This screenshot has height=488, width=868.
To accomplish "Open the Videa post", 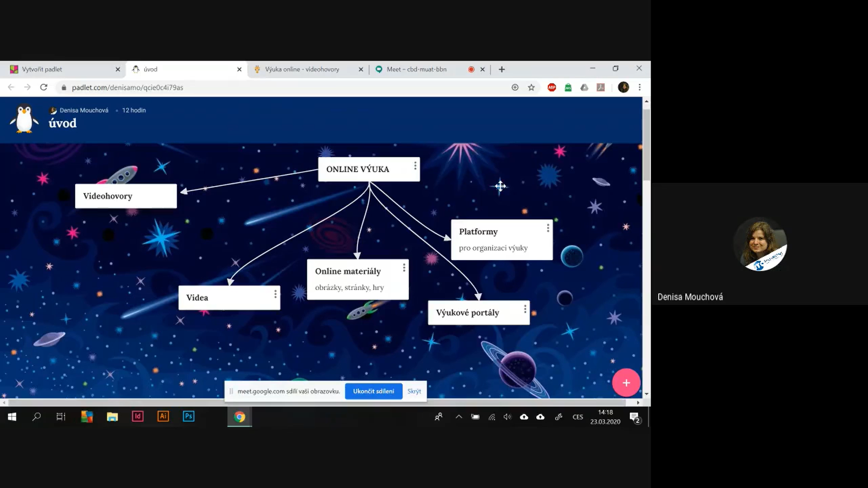I will [229, 298].
